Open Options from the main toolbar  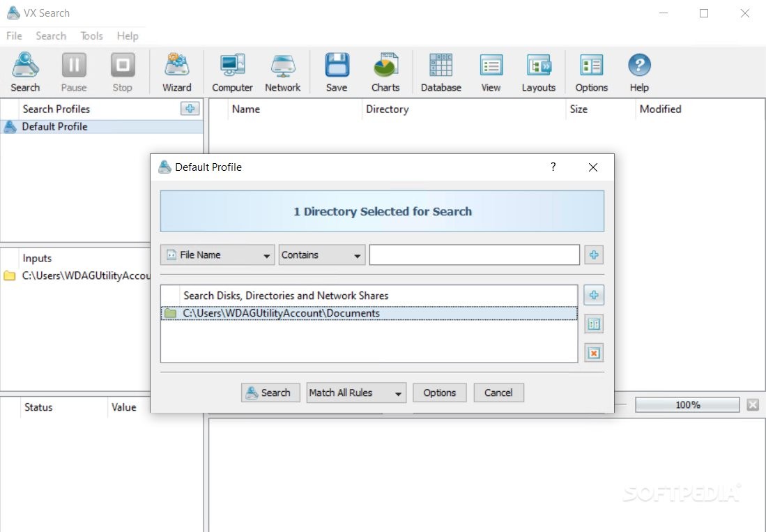592,73
